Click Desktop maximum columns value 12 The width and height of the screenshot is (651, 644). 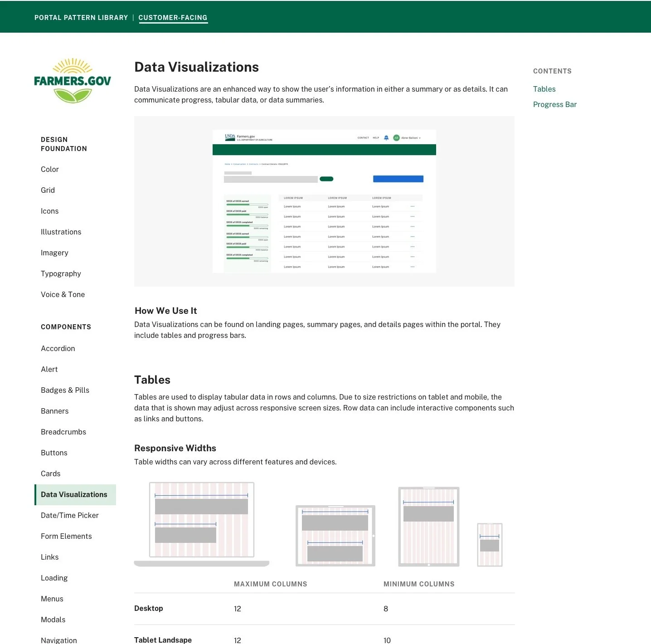[238, 609]
